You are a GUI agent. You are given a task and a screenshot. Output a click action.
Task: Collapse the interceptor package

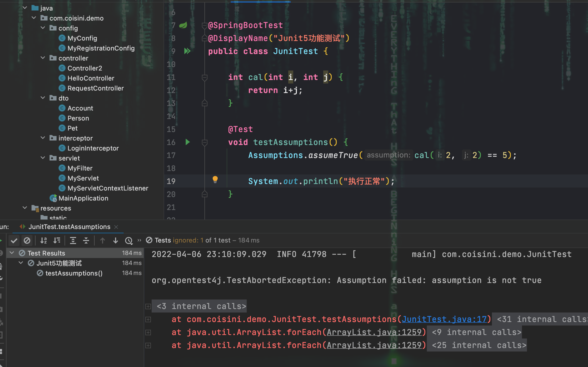coord(43,138)
